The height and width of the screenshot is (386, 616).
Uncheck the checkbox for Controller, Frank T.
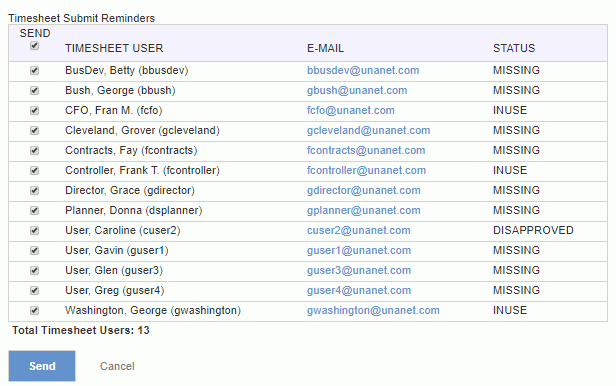35,171
